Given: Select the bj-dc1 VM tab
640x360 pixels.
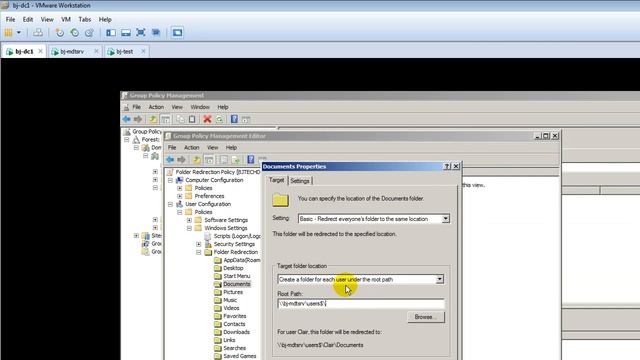Looking at the screenshot, I should pyautogui.click(x=24, y=51).
